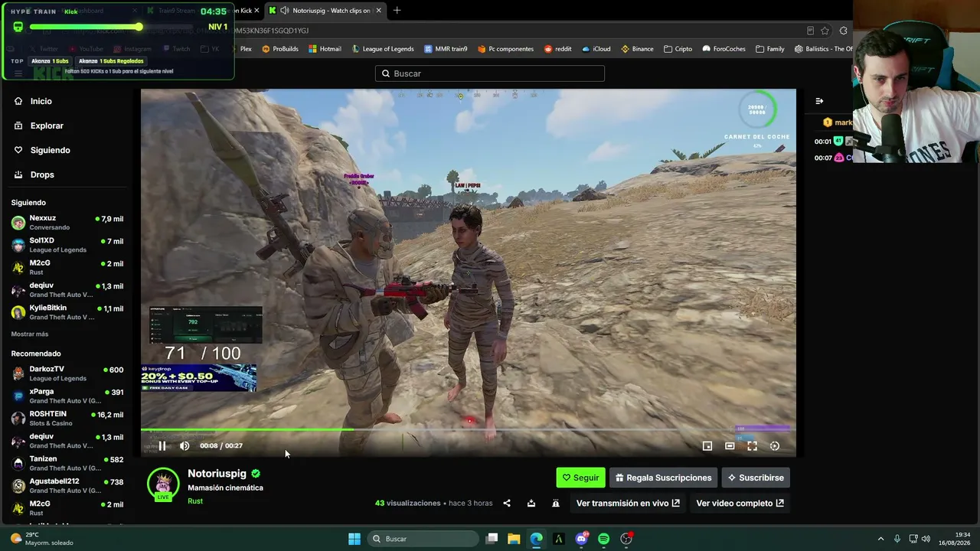Enable picture-in-picture for the clip
The width and height of the screenshot is (980, 551).
click(707, 445)
